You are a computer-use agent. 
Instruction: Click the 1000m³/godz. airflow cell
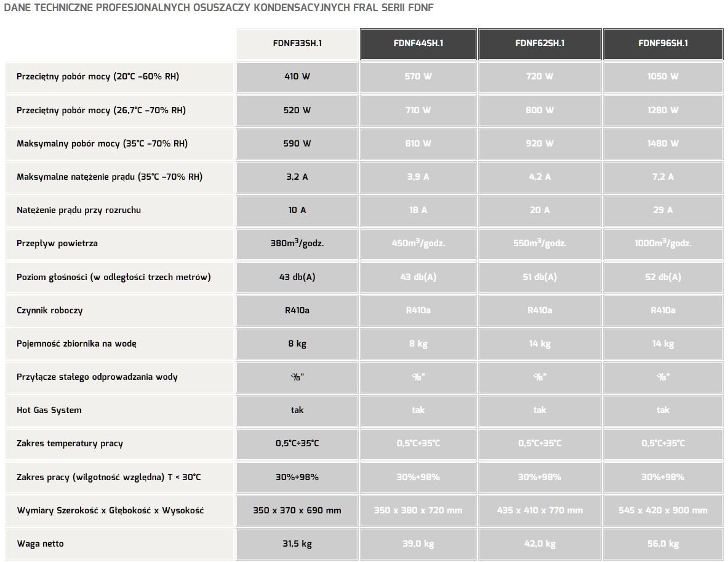pyautogui.click(x=663, y=243)
